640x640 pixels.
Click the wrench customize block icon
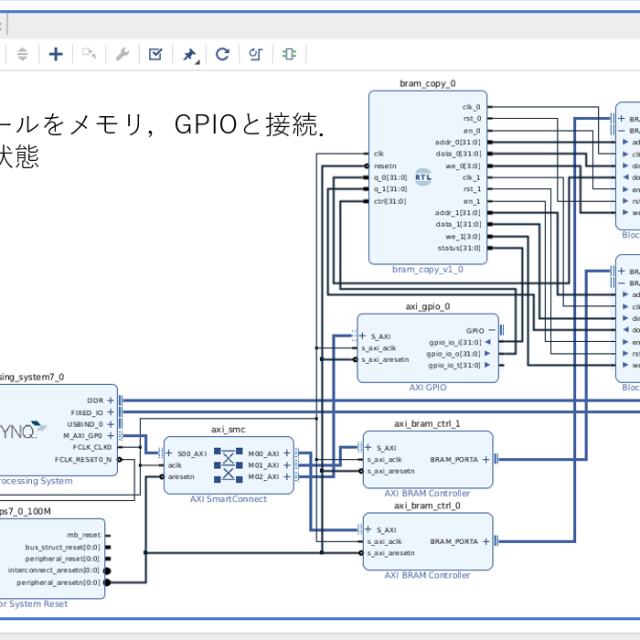[122, 54]
